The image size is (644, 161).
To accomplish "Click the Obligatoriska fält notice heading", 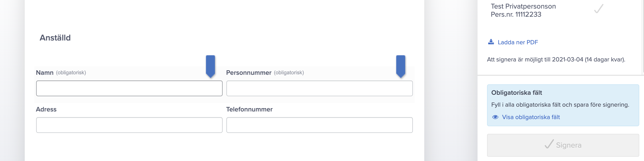I will coord(517,93).
